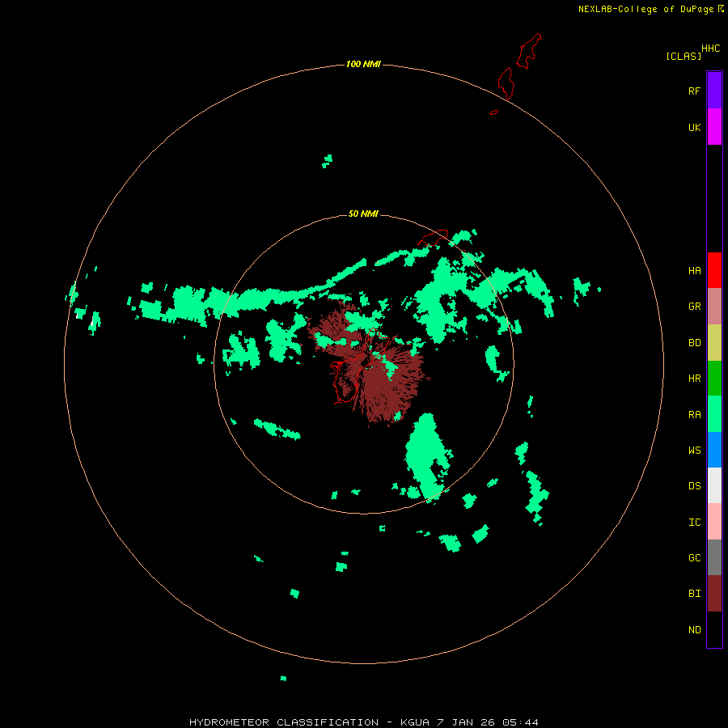The height and width of the screenshot is (728, 728).
Task: Click the "RF" legend label
Action: pos(694,91)
